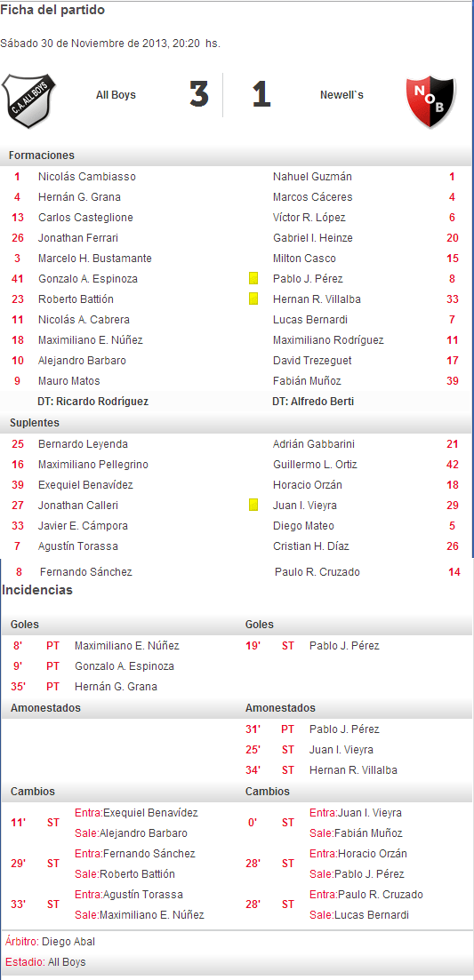Click the All Boys score number 3

pos(199,96)
